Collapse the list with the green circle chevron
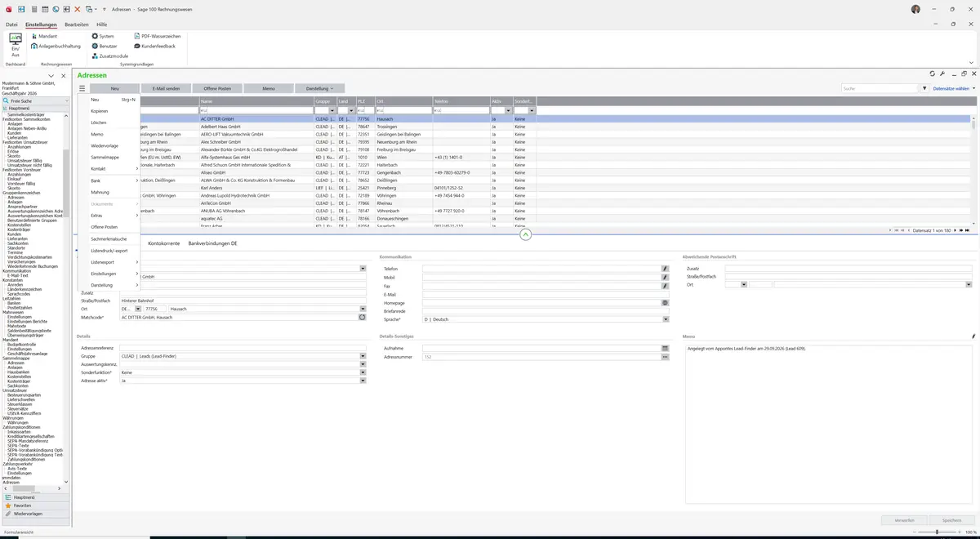980x539 pixels. (x=525, y=234)
